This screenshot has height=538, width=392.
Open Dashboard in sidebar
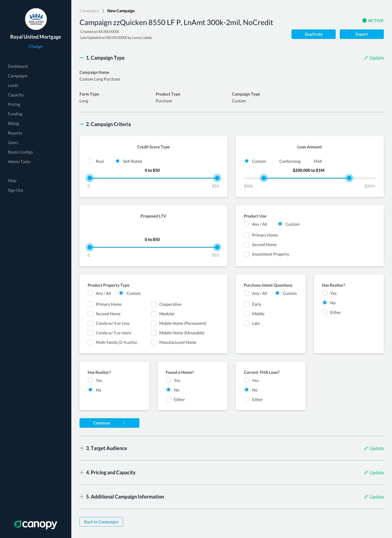coord(18,66)
